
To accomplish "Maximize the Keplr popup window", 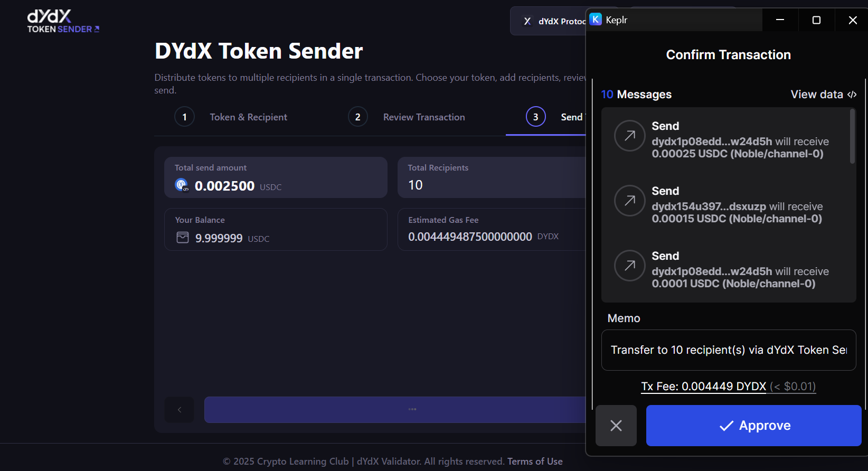I will 816,20.
